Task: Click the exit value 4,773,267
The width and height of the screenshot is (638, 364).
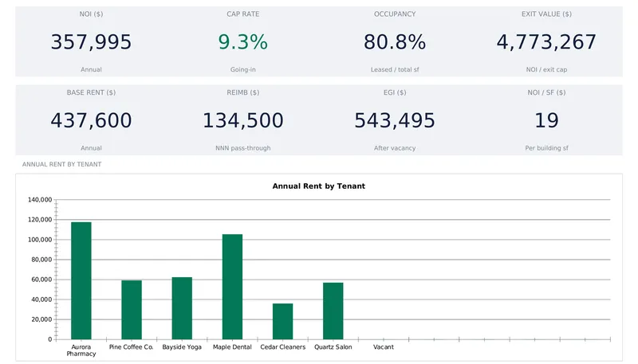Action: click(546, 42)
